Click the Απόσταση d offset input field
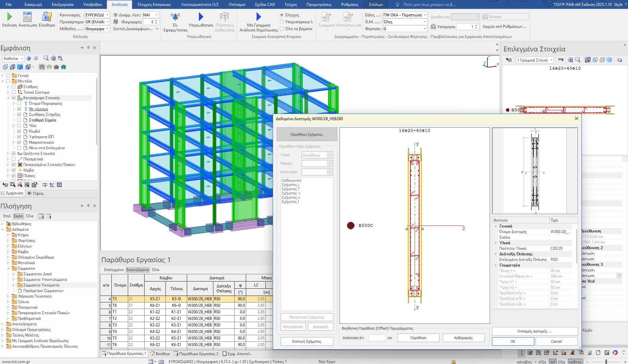 pyautogui.click(x=377, y=338)
